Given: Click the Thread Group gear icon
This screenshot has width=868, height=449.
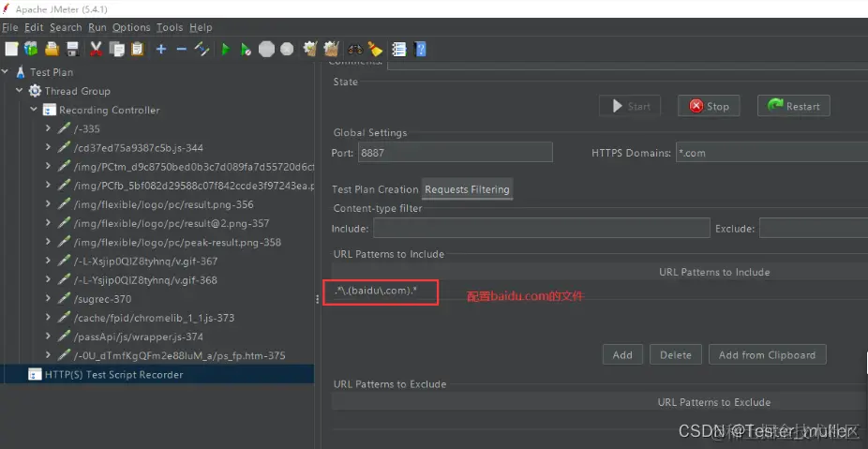Looking at the screenshot, I should point(35,91).
